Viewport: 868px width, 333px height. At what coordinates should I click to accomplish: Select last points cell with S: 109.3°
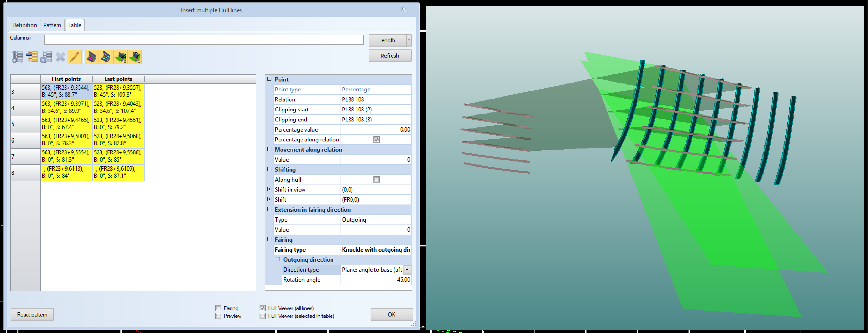pyautogui.click(x=118, y=91)
